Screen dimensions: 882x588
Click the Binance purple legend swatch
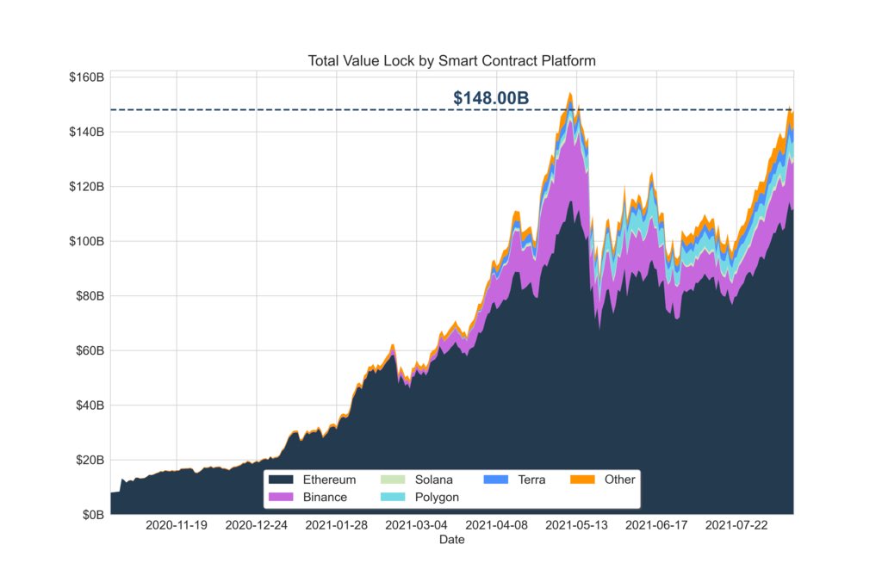point(281,497)
